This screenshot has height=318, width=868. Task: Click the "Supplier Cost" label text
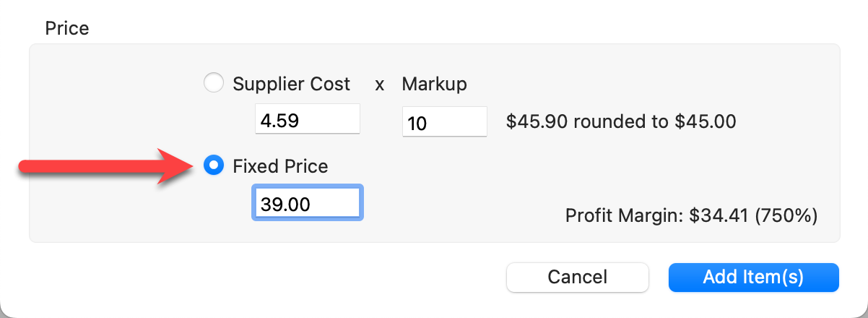coord(291,84)
